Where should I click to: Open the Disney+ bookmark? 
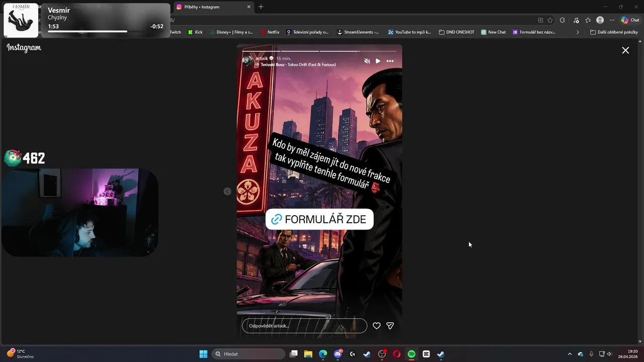tap(231, 32)
